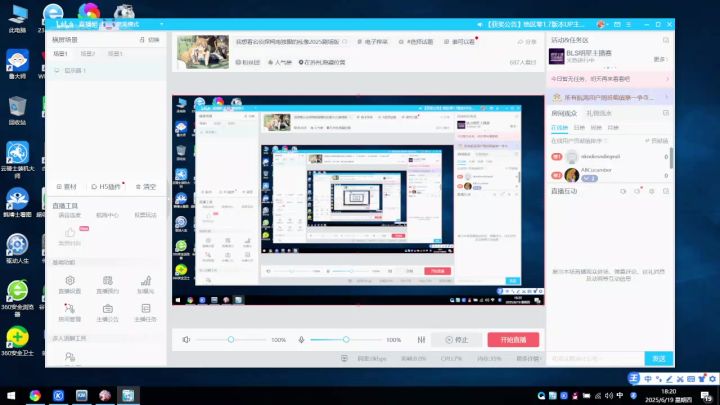Open the mode dropdown arrow in the title bar

[x=162, y=24]
